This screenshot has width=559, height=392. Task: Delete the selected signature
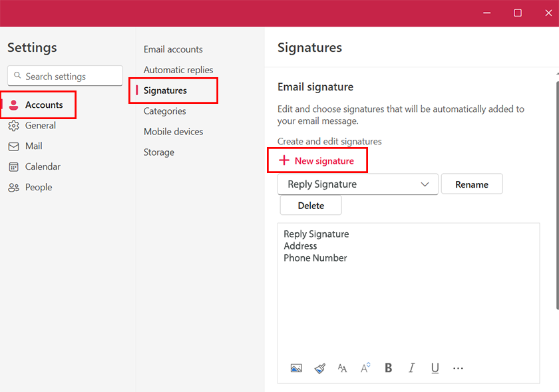point(311,206)
